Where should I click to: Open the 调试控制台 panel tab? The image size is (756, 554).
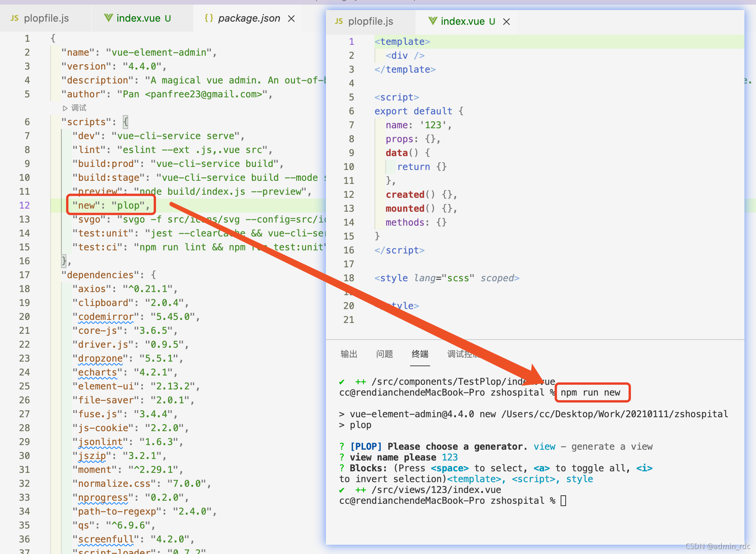[x=460, y=354]
